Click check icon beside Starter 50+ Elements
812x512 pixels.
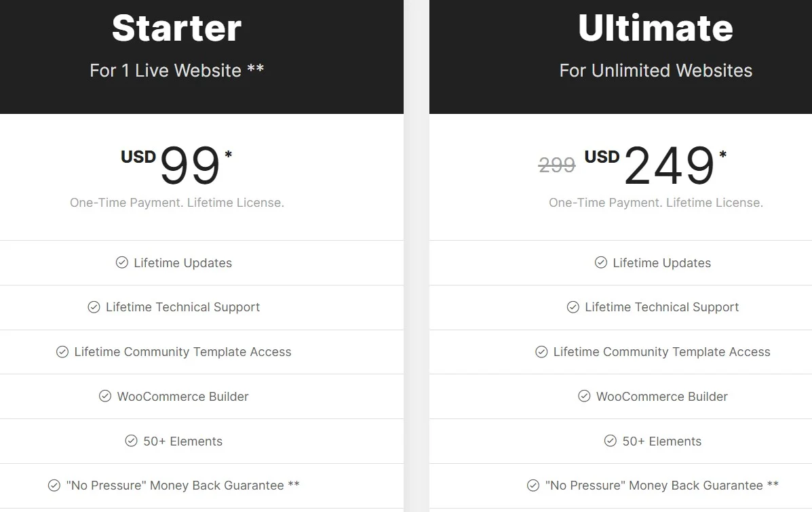click(131, 441)
